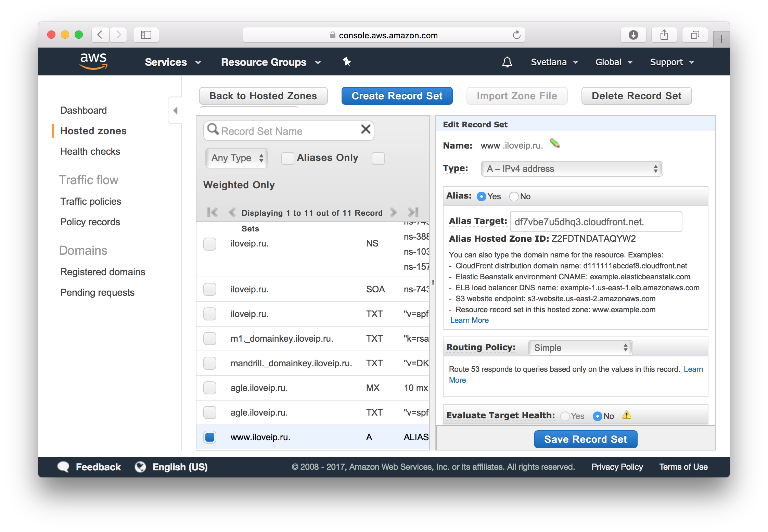Clear the record search with the X icon
Image resolution: width=768 pixels, height=532 pixels.
[366, 129]
